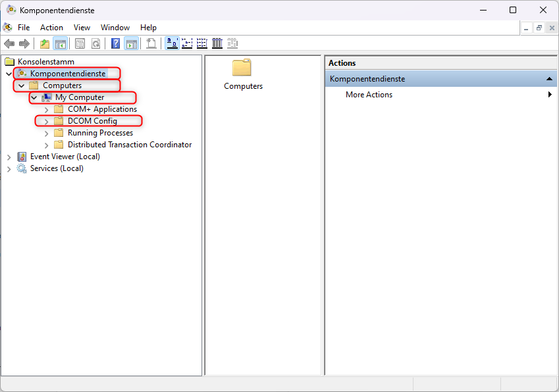Expand the DCOM Config node
The width and height of the screenshot is (559, 392).
point(45,121)
